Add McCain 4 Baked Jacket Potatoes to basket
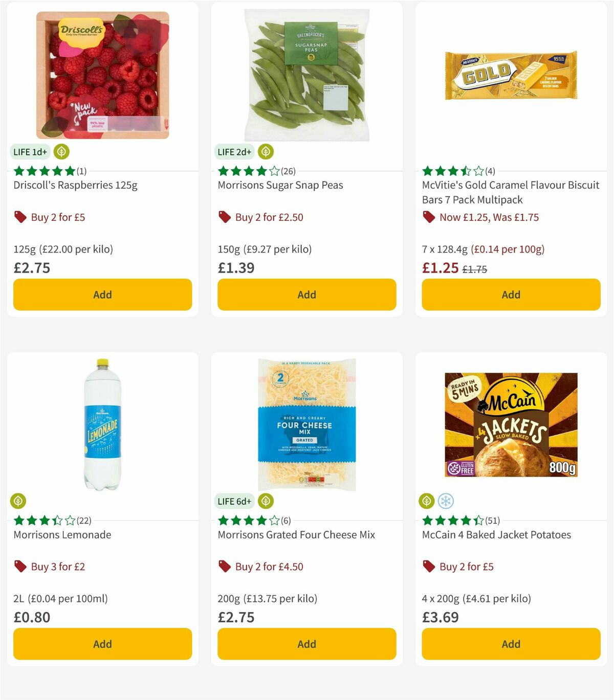 (511, 644)
